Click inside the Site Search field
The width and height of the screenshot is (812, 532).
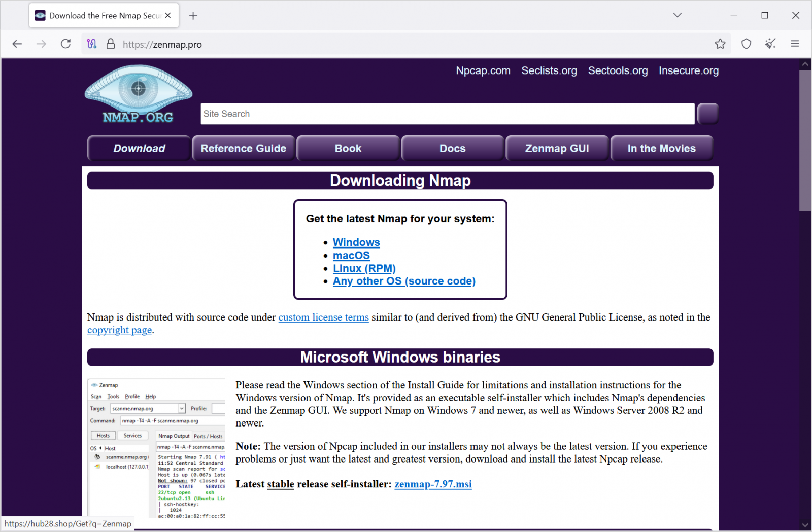(x=447, y=114)
